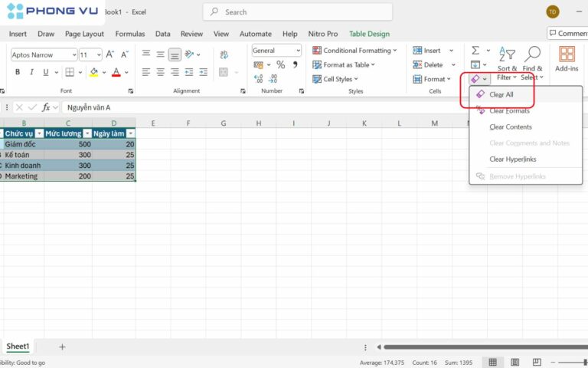Open the Formulas ribbon tab
This screenshot has width=588, height=368.
pyautogui.click(x=129, y=34)
